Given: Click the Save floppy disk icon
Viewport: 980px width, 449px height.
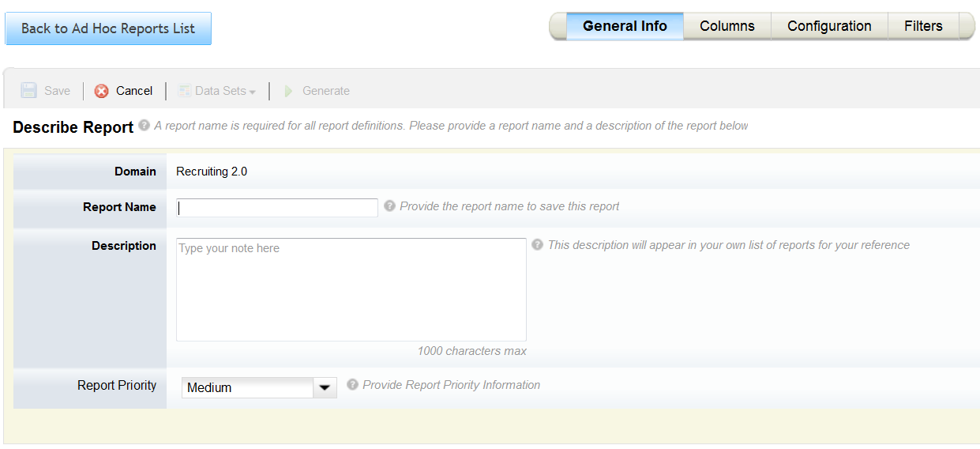Looking at the screenshot, I should [x=28, y=90].
